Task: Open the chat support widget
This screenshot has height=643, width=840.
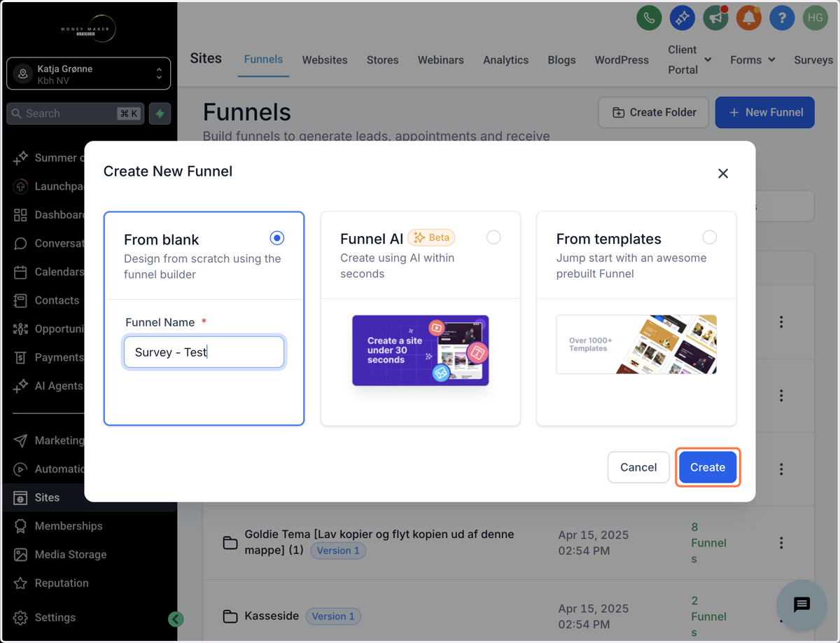Action: pos(801,604)
